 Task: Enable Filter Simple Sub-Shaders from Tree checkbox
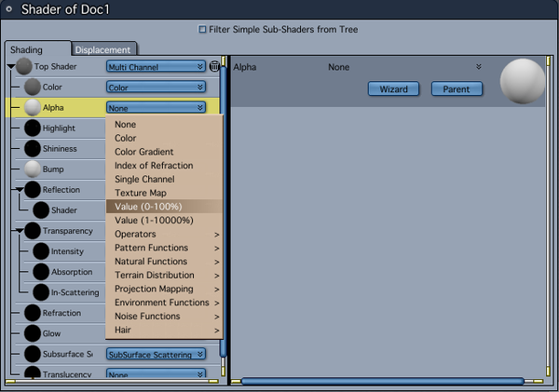pos(202,29)
